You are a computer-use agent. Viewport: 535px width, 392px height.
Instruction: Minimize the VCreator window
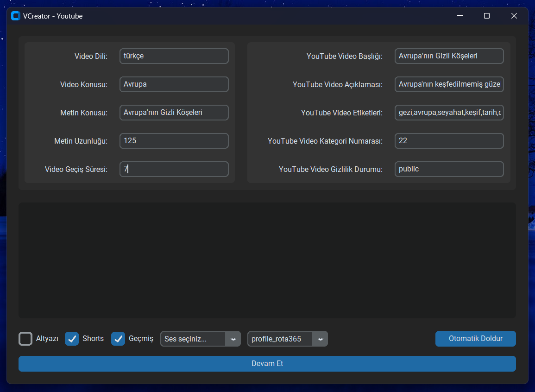coord(460,16)
